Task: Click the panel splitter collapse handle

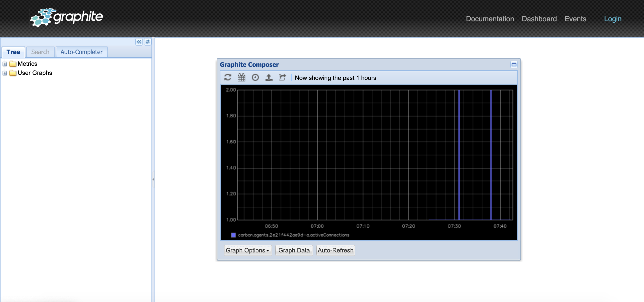Action: tap(153, 179)
